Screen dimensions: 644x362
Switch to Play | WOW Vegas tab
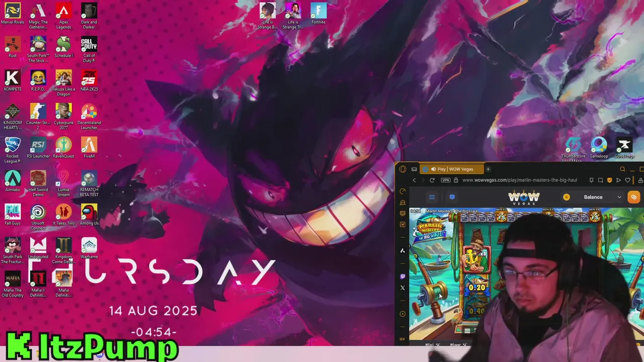452,169
